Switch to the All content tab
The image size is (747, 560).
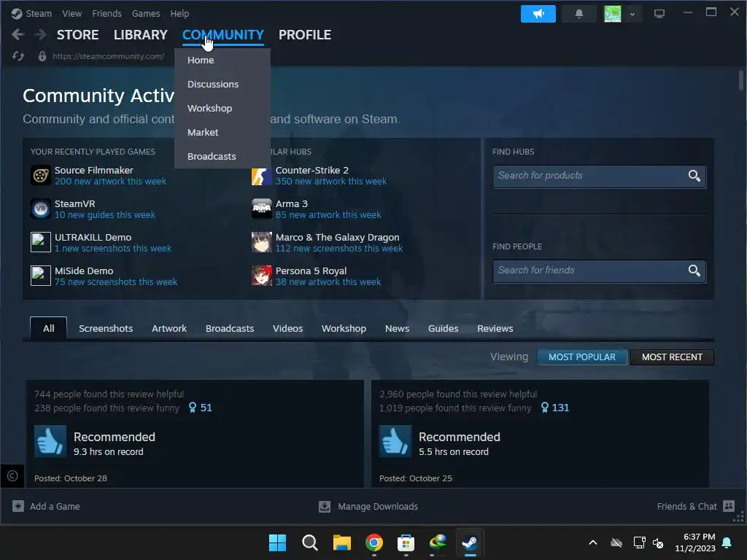(49, 328)
